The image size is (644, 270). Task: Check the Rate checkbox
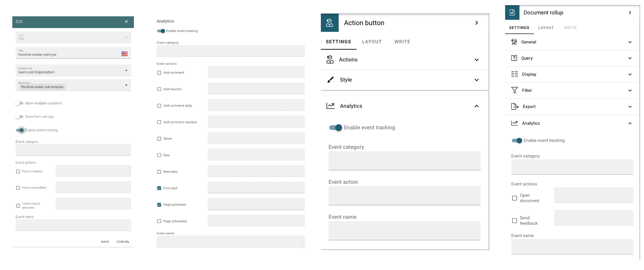click(x=159, y=155)
